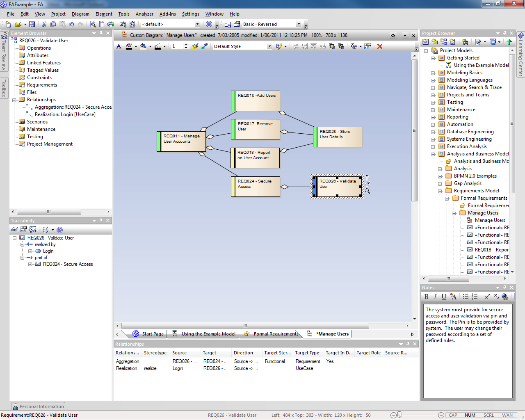This screenshot has height=420, width=525.
Task: Click the glasses icon in Traceability toolbar
Action: click(15, 230)
